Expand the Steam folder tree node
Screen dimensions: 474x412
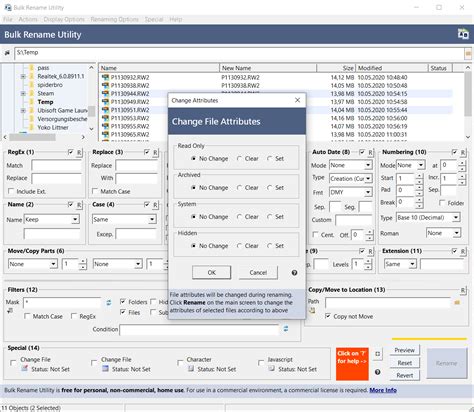coord(23,93)
